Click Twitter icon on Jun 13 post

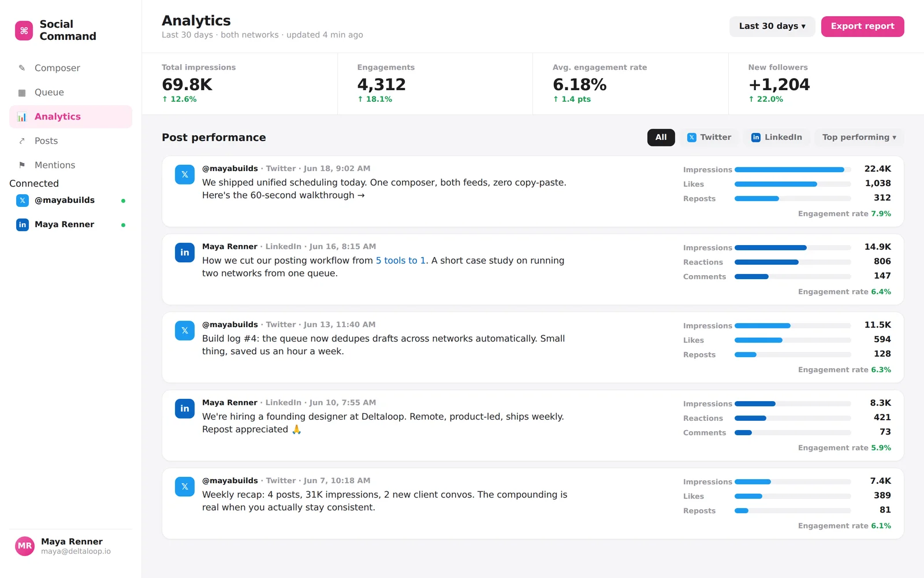pyautogui.click(x=185, y=331)
